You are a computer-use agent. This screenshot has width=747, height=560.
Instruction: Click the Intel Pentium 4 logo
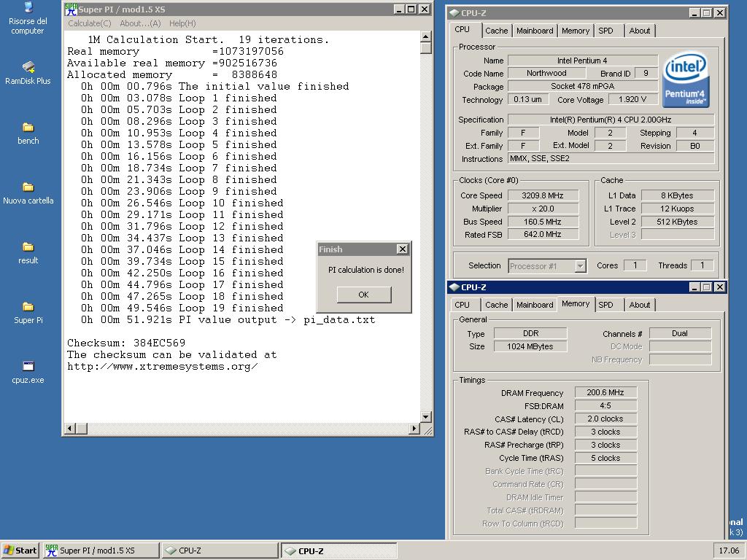click(x=686, y=79)
